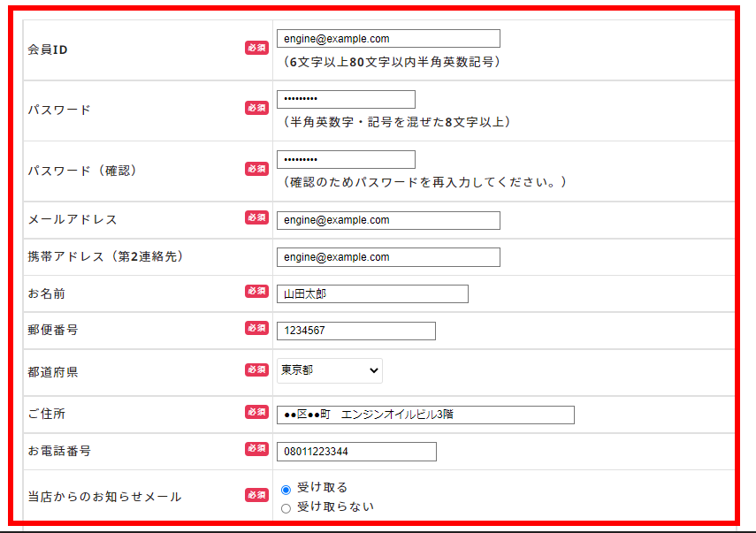Focus the 携帯アドレス（第2連絡先） field
This screenshot has height=533, width=756.
click(387, 257)
